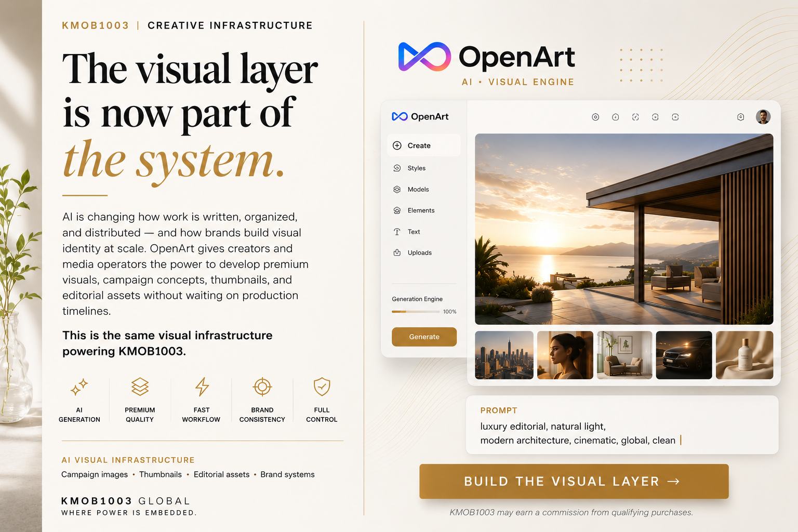This screenshot has height=532, width=798.
Task: Click the Brand Consistency target icon
Action: pyautogui.click(x=262, y=387)
